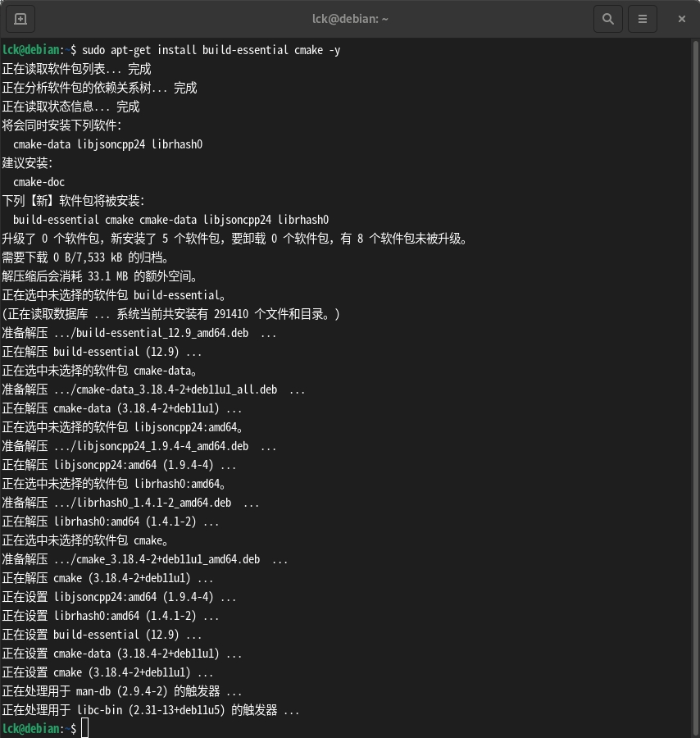Click the line '正在读取软件包列表... 完成'

click(x=77, y=69)
